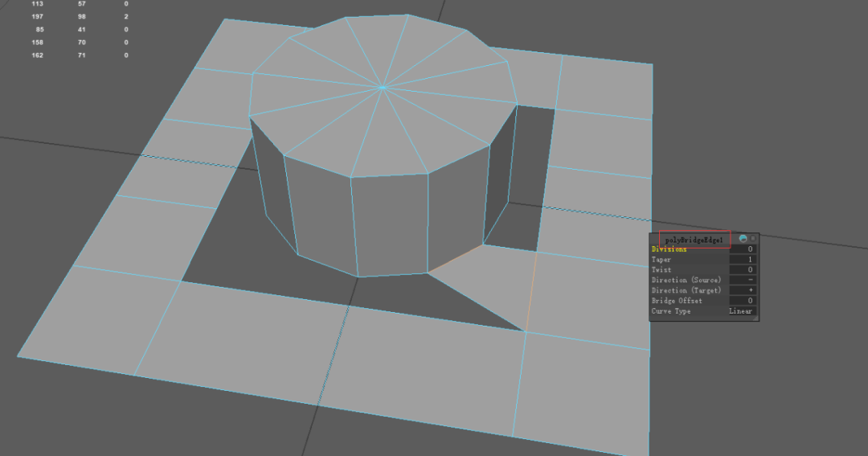Click the Twist value field
Image resolution: width=868 pixels, height=456 pixels.
click(x=743, y=270)
